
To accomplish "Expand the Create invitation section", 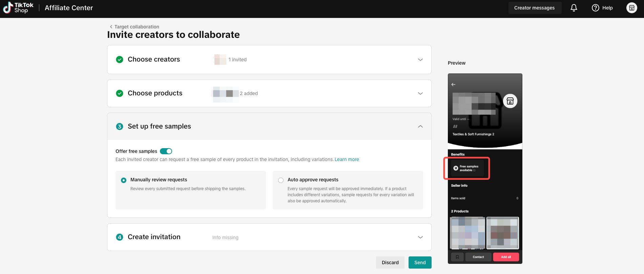I will coord(420,237).
